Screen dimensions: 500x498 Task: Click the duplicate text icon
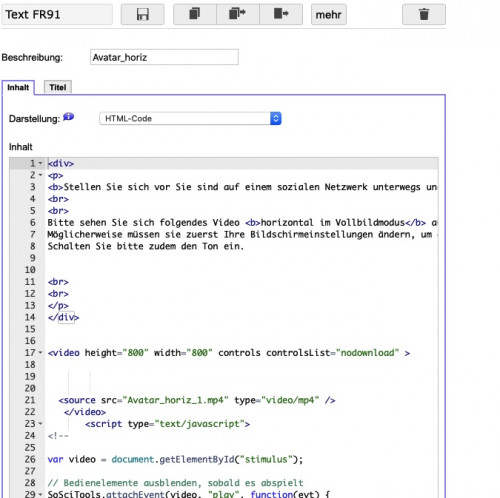click(x=195, y=15)
